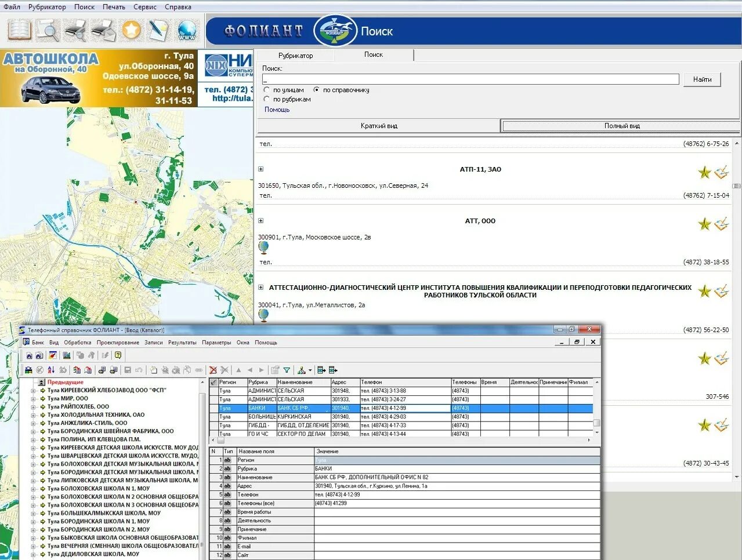Open the Автошкола на Оборонной advertisement banner
742x560 pixels.
pos(99,78)
